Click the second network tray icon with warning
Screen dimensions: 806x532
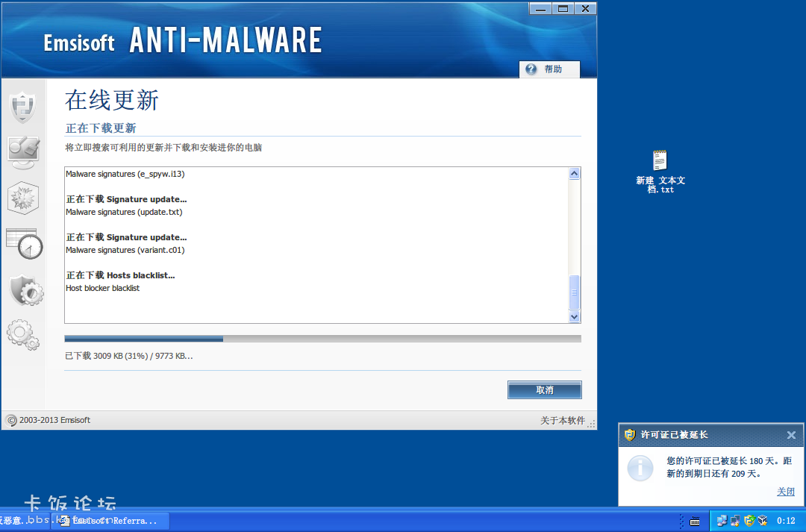tap(735, 521)
